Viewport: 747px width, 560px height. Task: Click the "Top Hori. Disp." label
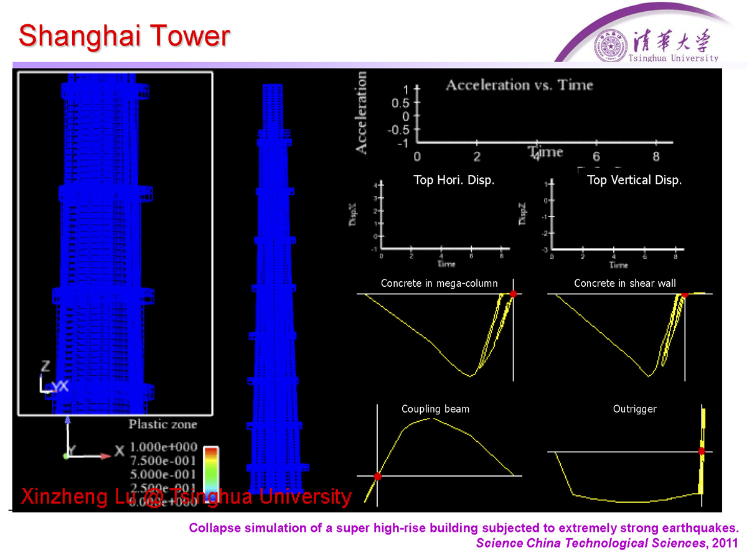coord(454,180)
